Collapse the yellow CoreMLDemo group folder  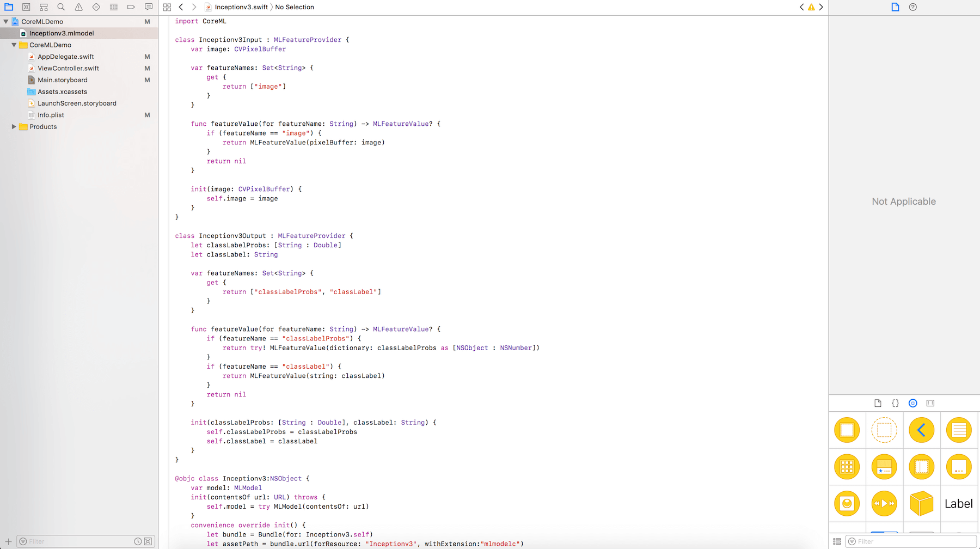[x=14, y=45]
